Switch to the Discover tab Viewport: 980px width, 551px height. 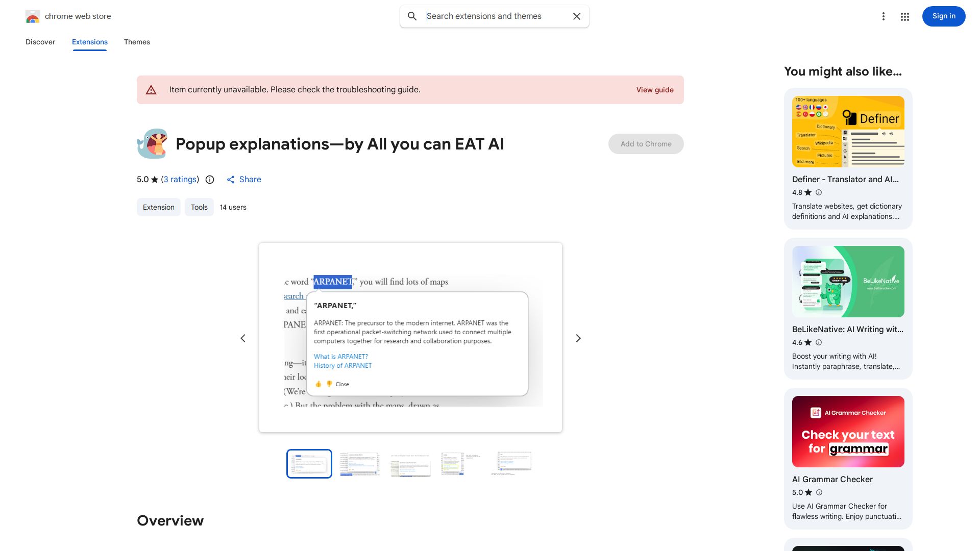point(40,42)
